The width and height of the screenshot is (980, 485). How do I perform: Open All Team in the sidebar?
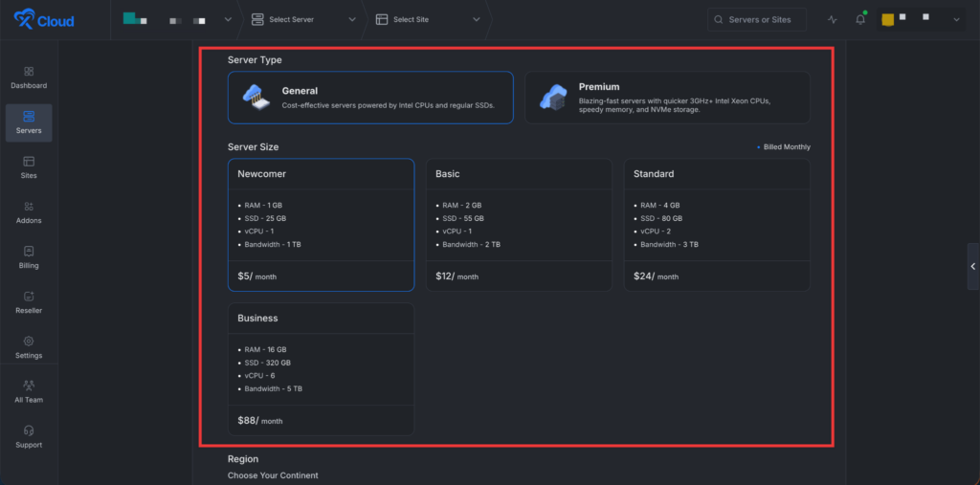(29, 392)
